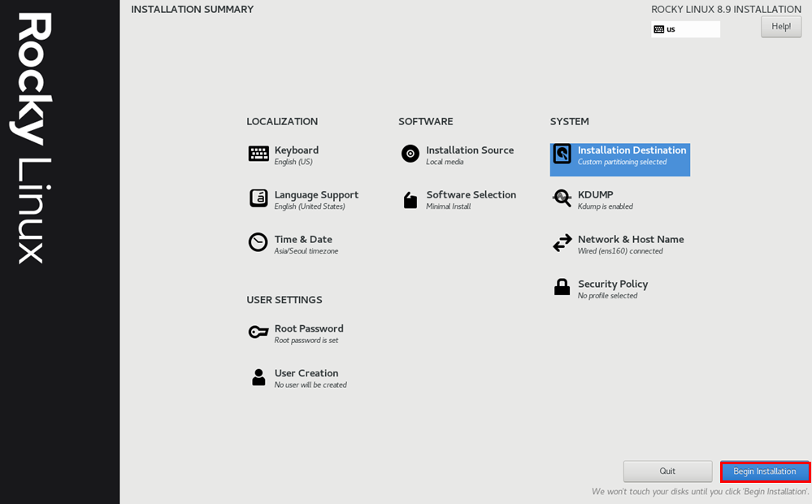Open Network & Host Name settings
Viewport: 812px width, 504px height.
click(631, 239)
